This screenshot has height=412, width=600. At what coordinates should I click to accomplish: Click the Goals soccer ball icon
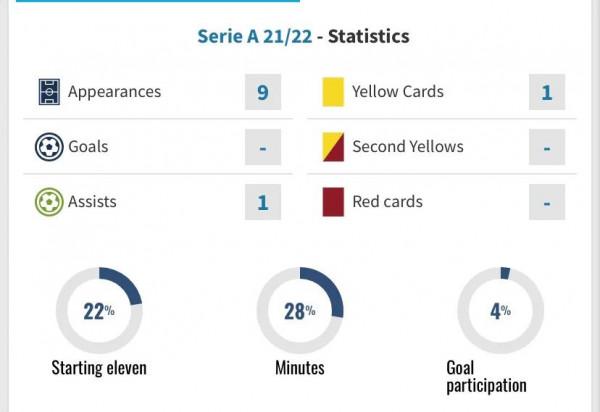(46, 147)
